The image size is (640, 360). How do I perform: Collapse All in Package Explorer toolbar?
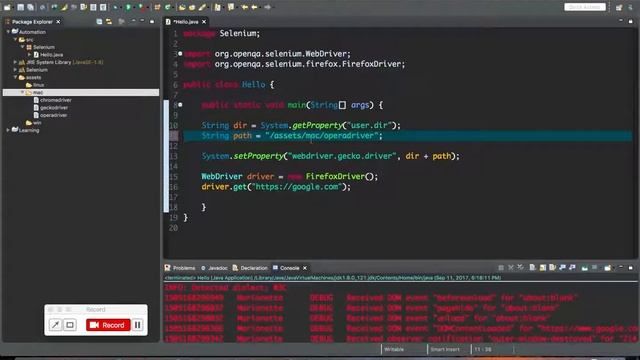coord(99,22)
